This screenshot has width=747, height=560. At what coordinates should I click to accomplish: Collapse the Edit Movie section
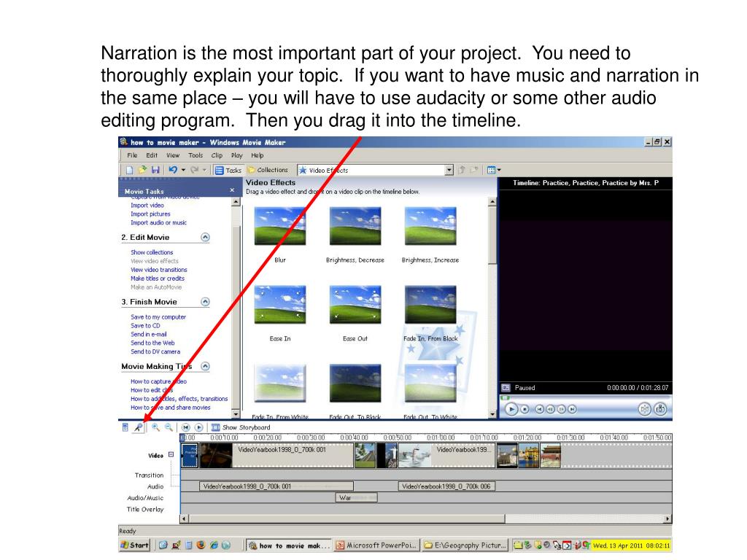[x=205, y=237]
